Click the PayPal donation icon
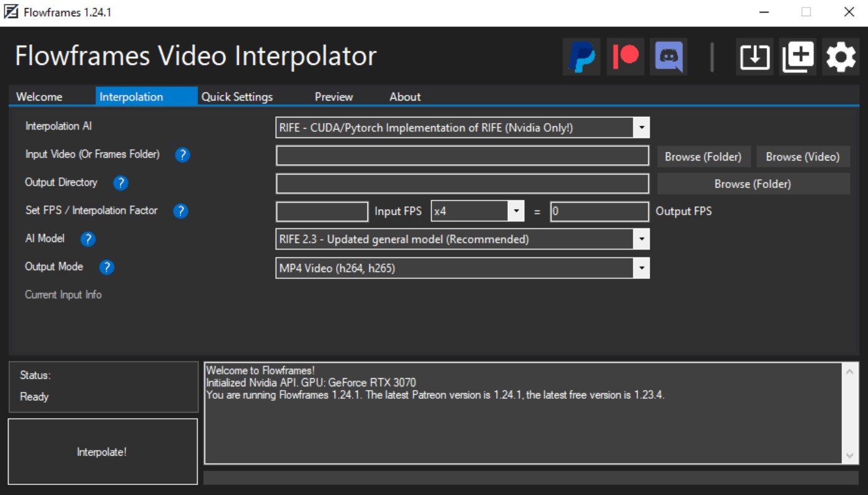Image resolution: width=868 pixels, height=495 pixels. [580, 56]
